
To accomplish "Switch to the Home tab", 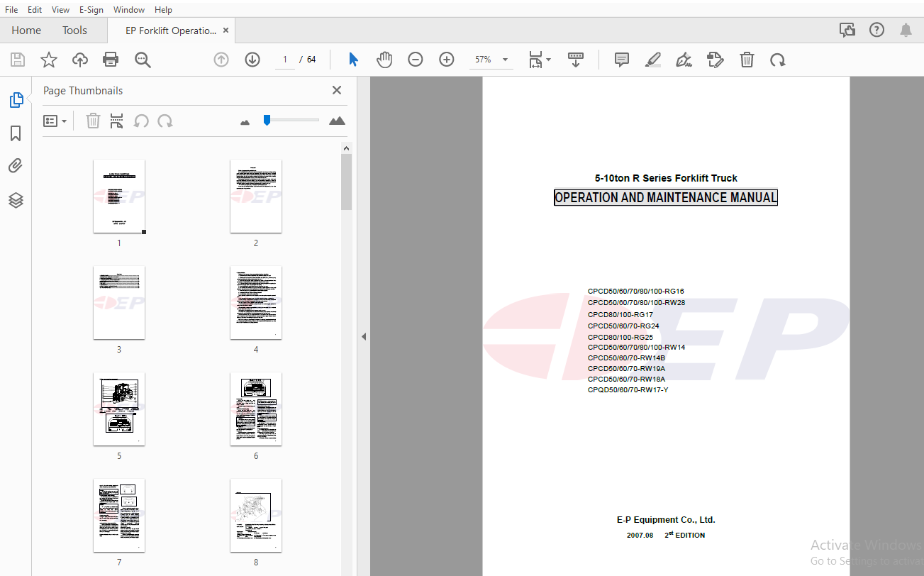I will point(26,30).
